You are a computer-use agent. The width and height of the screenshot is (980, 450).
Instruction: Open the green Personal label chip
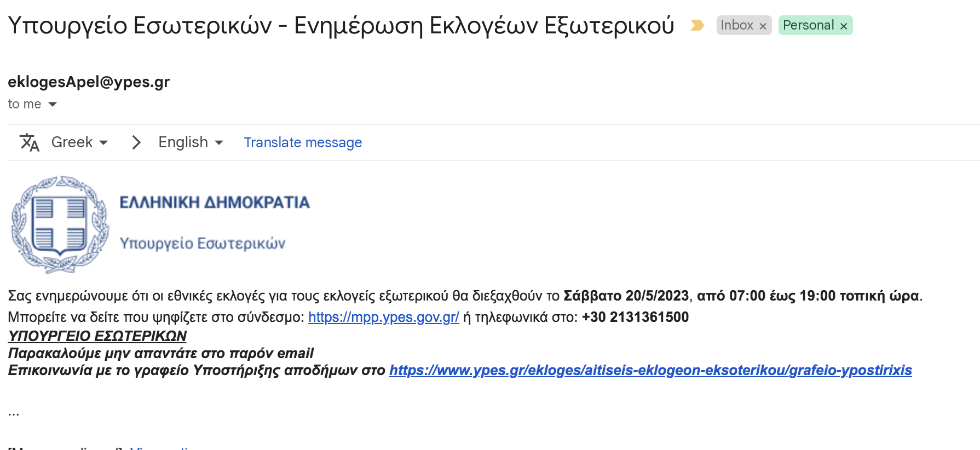[809, 25]
